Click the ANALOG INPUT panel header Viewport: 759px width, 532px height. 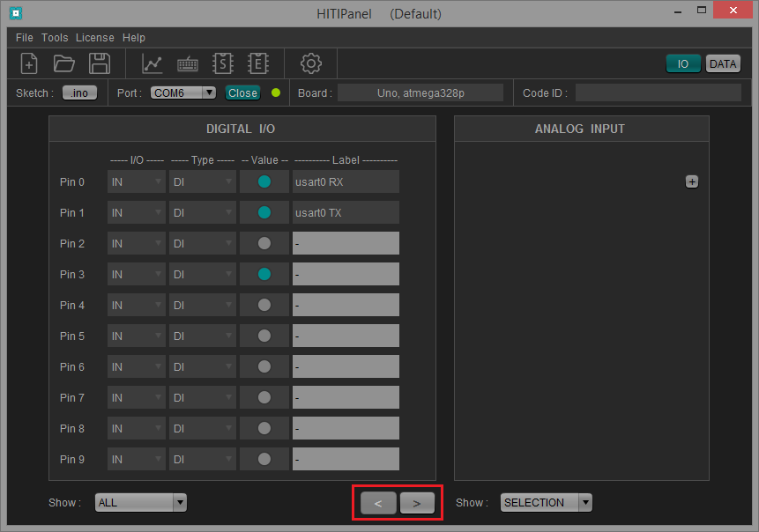(x=581, y=129)
